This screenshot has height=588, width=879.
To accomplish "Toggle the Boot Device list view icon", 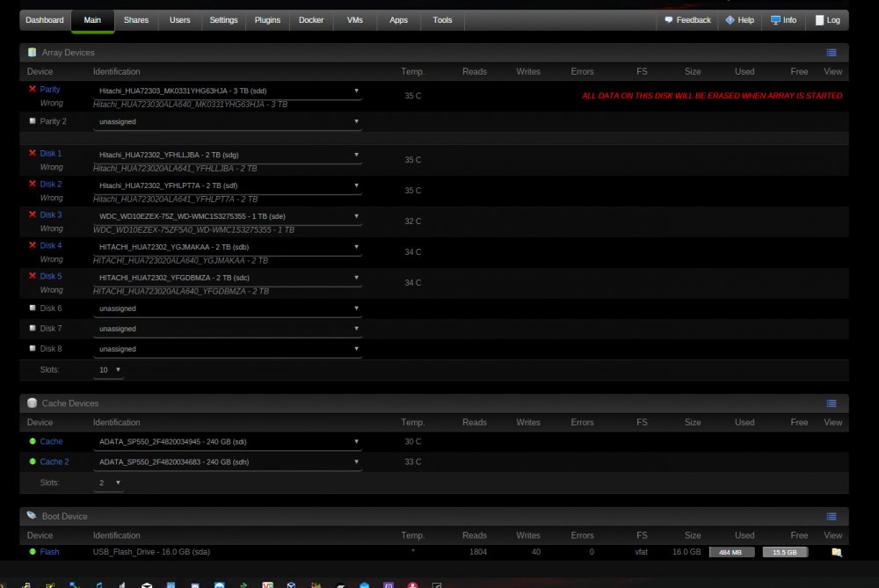I will point(832,516).
